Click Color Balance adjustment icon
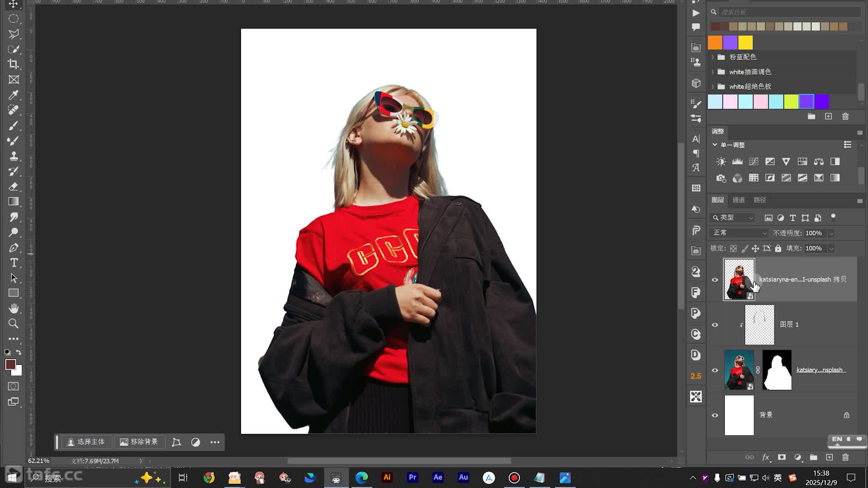The image size is (868, 488). 819,162
